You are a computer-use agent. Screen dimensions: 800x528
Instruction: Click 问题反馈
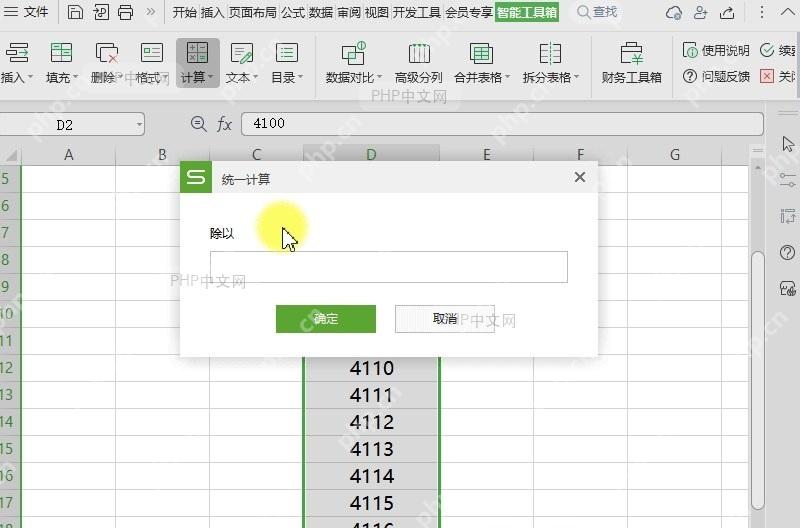pyautogui.click(x=716, y=77)
